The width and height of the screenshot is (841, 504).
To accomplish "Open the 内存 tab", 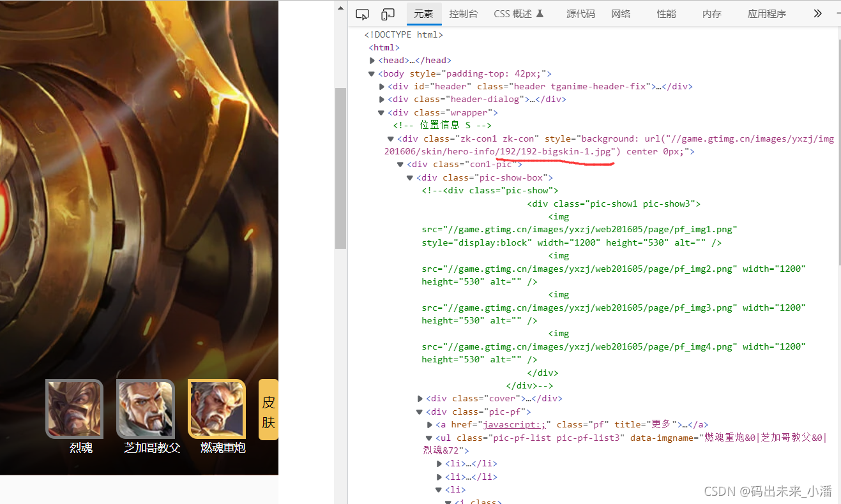I will tap(711, 13).
